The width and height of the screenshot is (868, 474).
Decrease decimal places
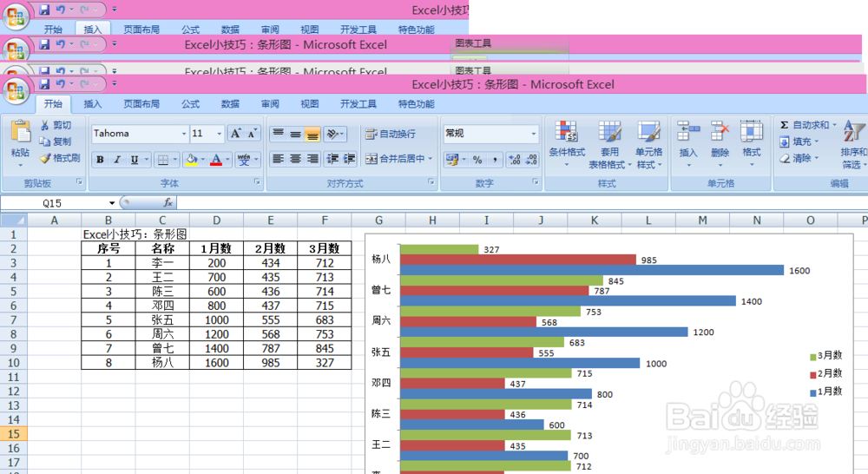coord(531,160)
